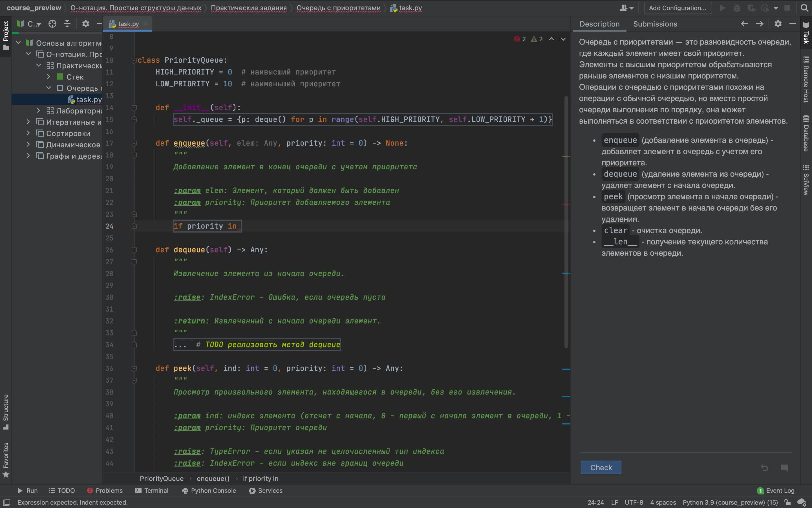This screenshot has height=508, width=812.
Task: Expand the Сортировки section node
Action: [28, 133]
